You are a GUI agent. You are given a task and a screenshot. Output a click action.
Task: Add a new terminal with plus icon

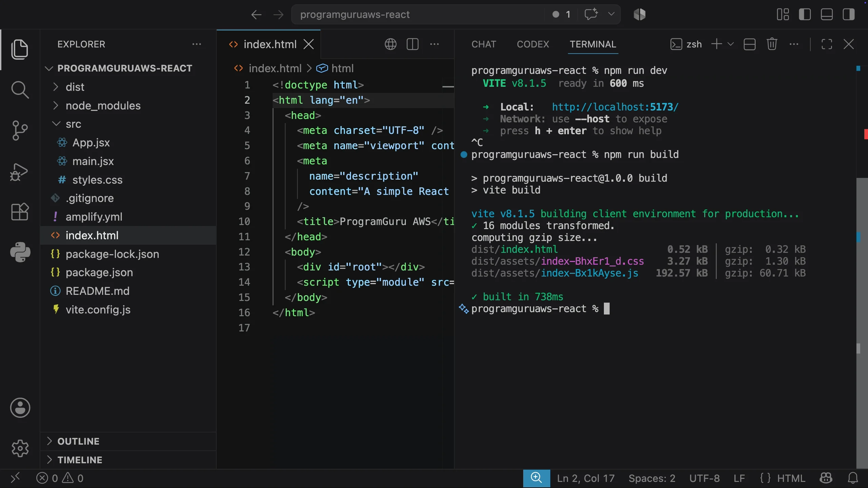[x=716, y=44]
